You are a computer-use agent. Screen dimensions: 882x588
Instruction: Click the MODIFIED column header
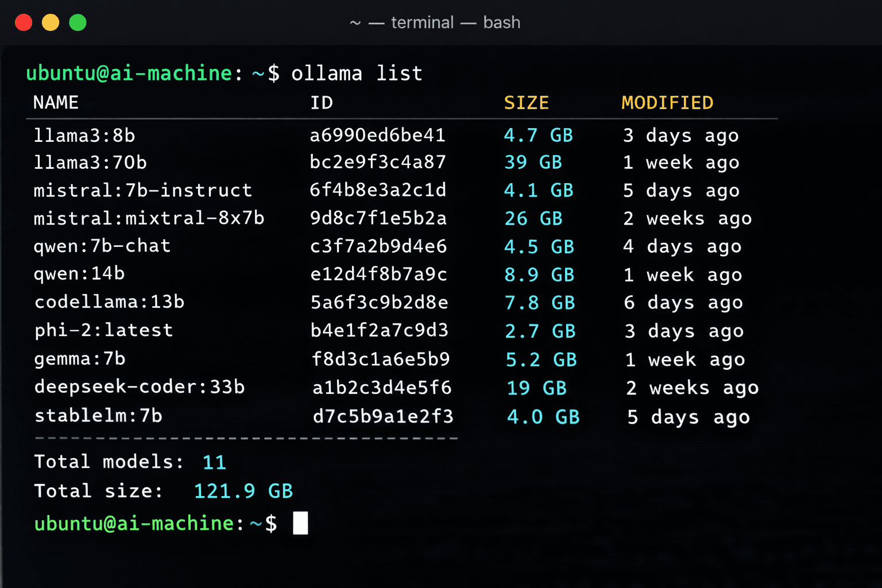(667, 102)
